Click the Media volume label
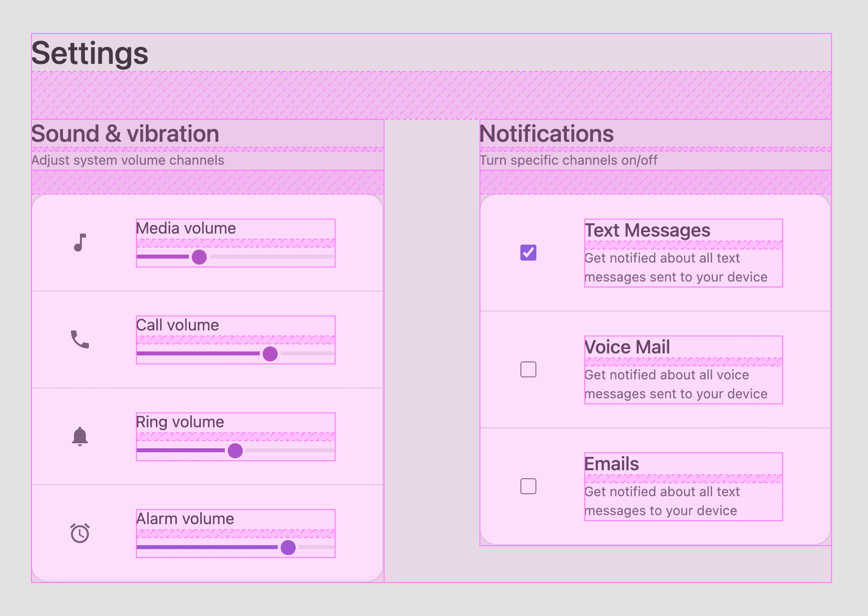868x616 pixels. click(186, 228)
